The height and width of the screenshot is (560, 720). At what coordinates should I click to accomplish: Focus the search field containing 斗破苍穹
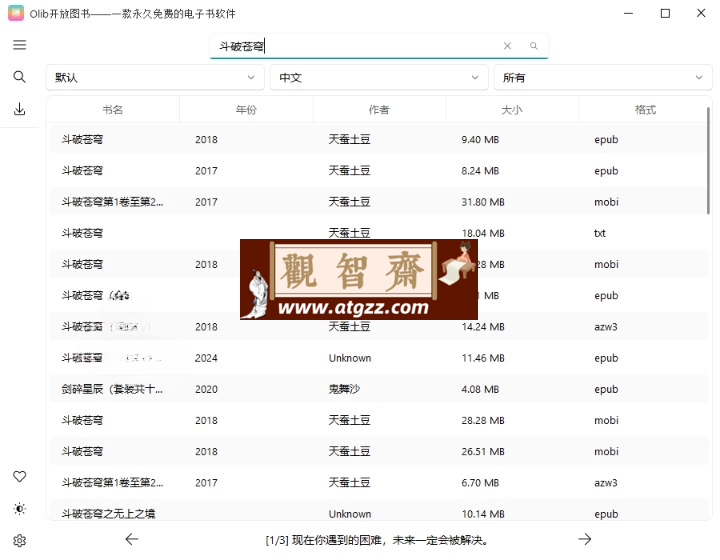tap(379, 46)
